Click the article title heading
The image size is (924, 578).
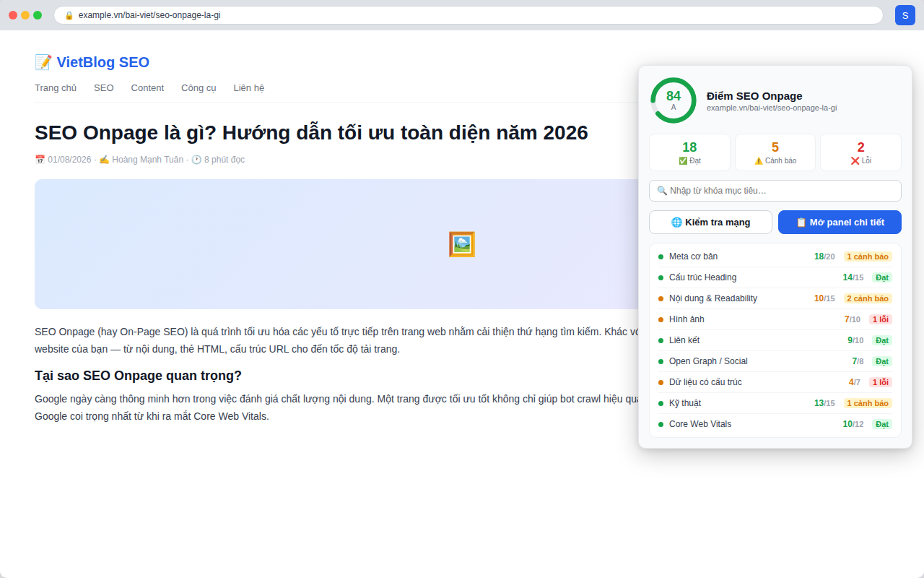[x=311, y=133]
